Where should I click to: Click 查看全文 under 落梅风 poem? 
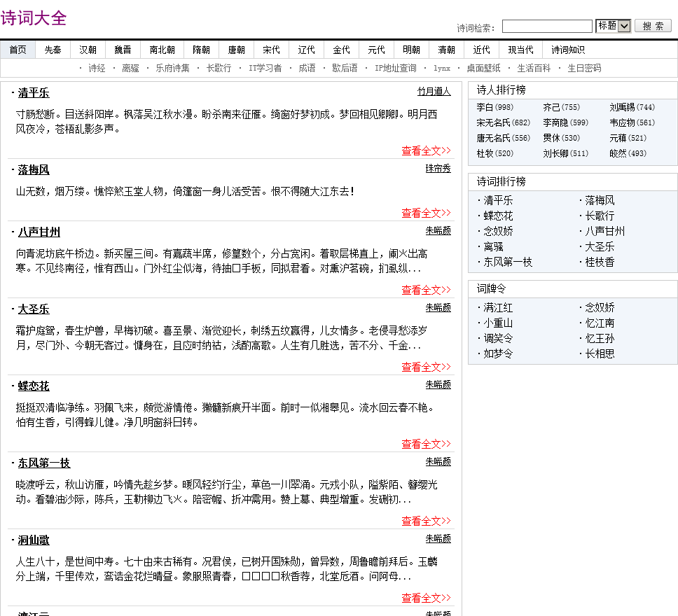[x=426, y=213]
